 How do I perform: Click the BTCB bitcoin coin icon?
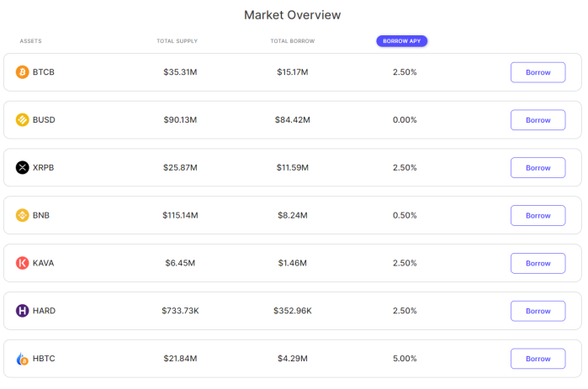[22, 72]
